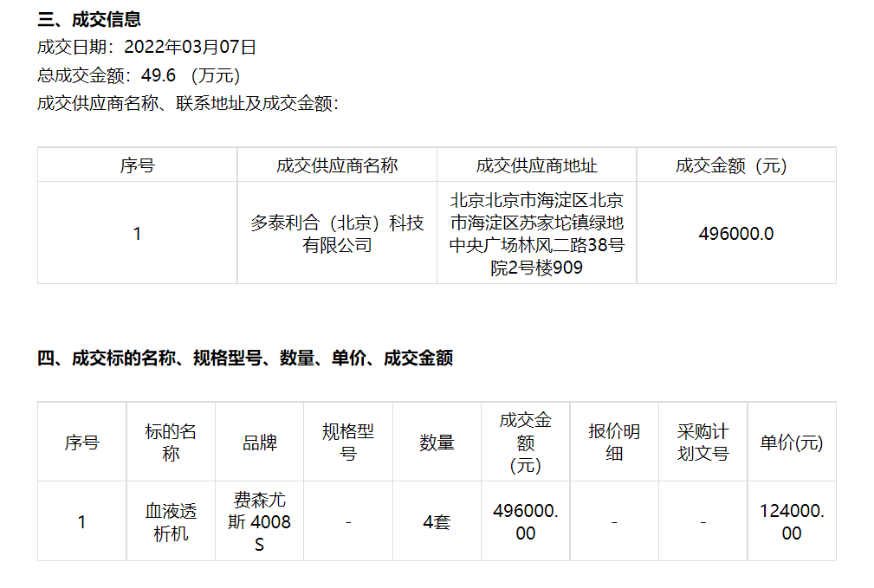
Task: Click the 采购计划文号 column header
Action: (x=702, y=443)
